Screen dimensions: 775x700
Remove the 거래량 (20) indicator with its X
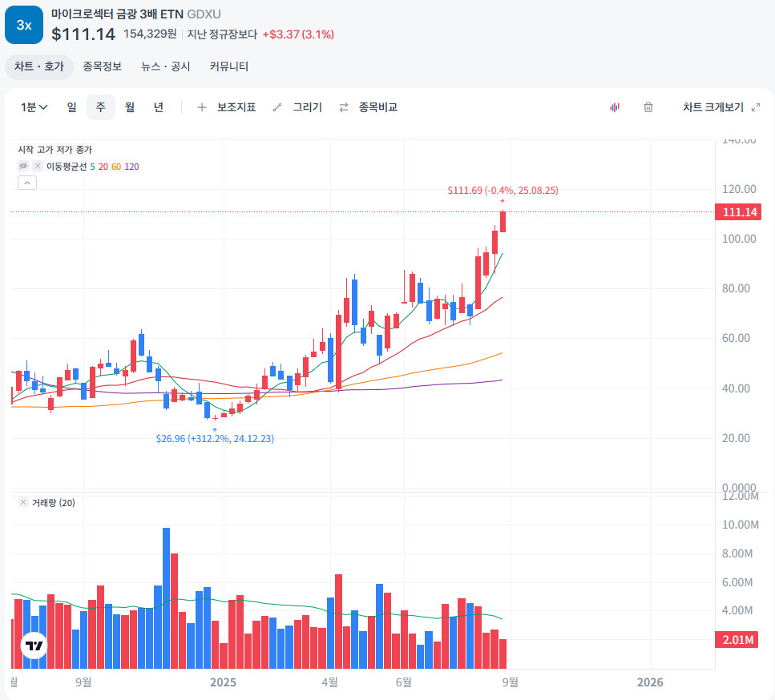click(23, 502)
